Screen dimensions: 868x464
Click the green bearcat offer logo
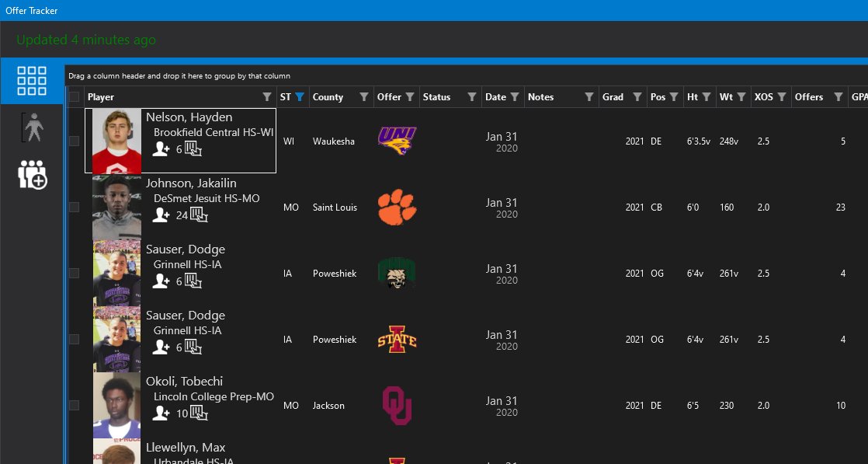click(397, 274)
